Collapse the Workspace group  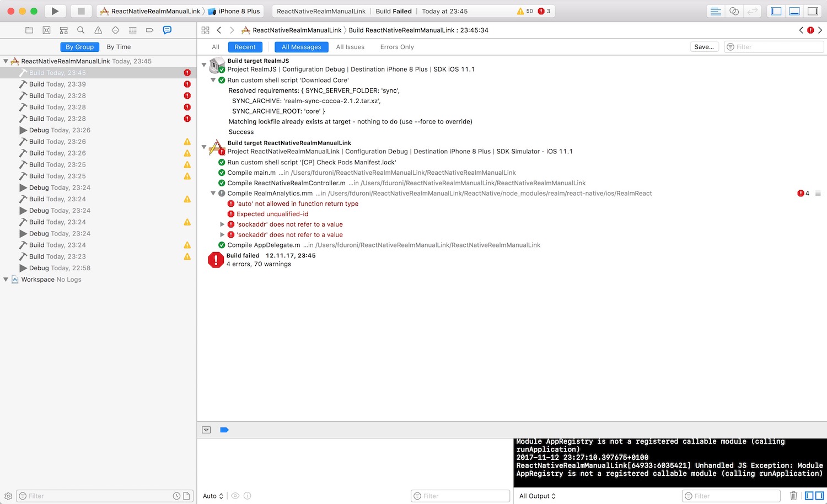pos(6,280)
